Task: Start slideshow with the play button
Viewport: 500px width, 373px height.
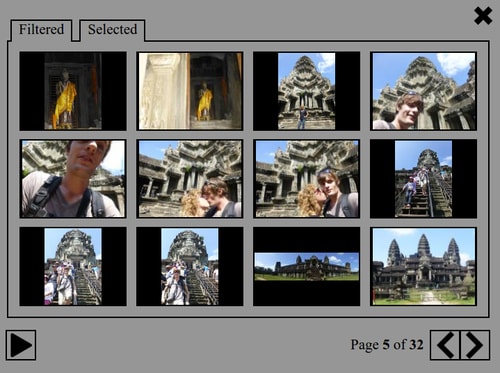Action: 21,345
